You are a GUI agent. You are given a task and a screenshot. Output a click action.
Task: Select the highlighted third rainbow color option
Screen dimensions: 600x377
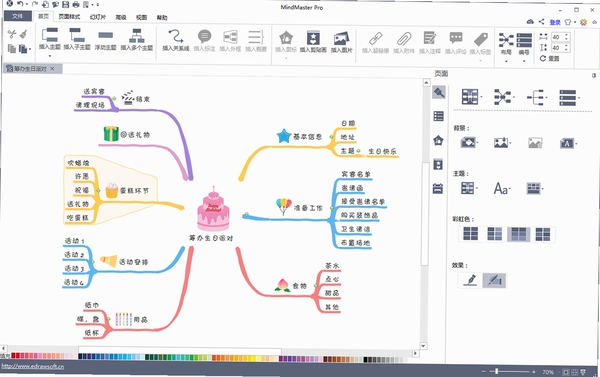click(x=518, y=234)
